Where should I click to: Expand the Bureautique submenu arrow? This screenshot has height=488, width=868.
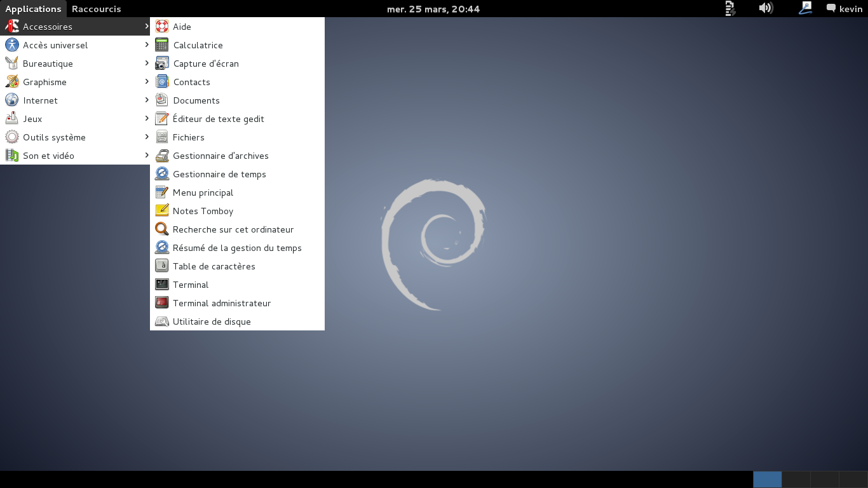coord(147,63)
